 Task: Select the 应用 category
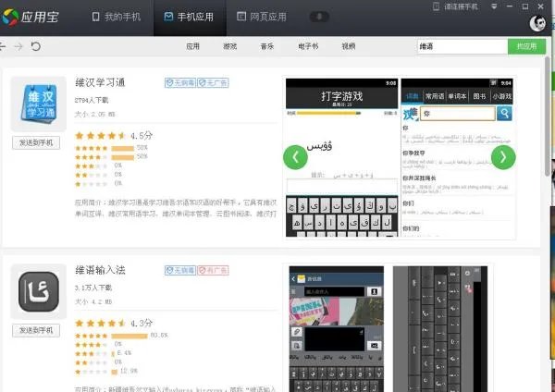193,46
